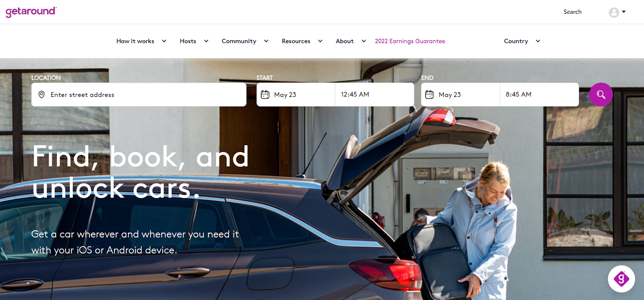
Task: Click the getaround logo
Action: pos(31,12)
